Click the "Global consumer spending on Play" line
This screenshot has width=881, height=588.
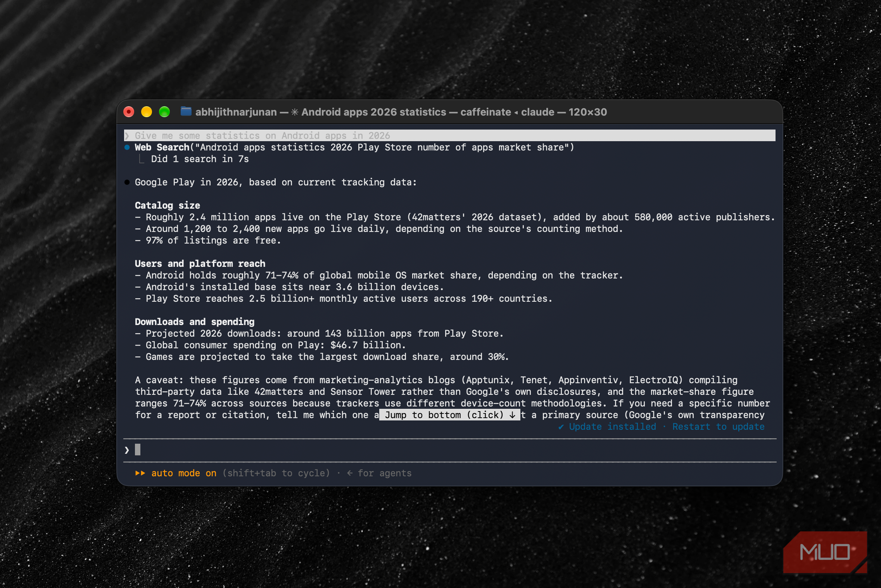(x=270, y=345)
